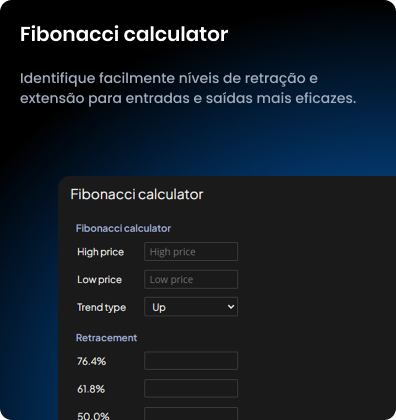Open the Trend type dropdown

[x=191, y=307]
